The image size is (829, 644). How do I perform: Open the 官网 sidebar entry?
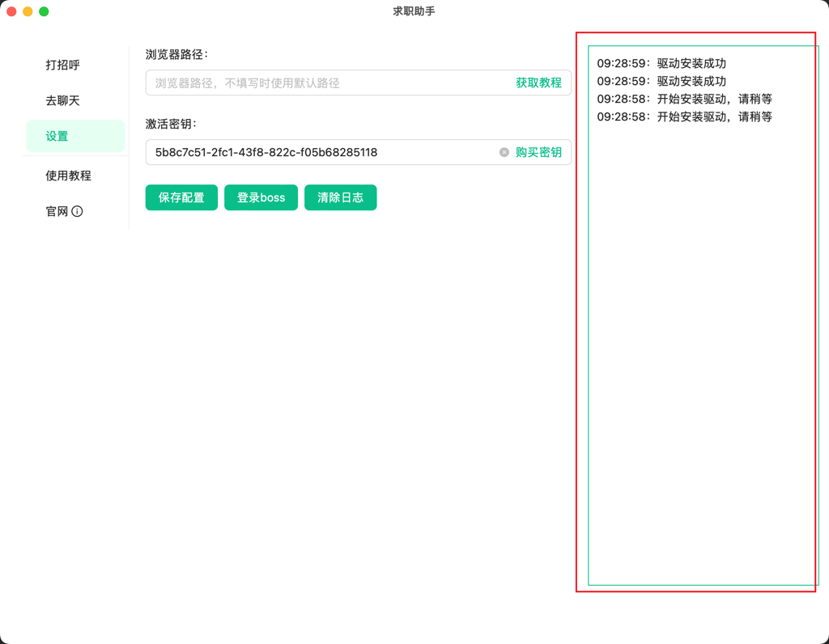click(x=57, y=211)
